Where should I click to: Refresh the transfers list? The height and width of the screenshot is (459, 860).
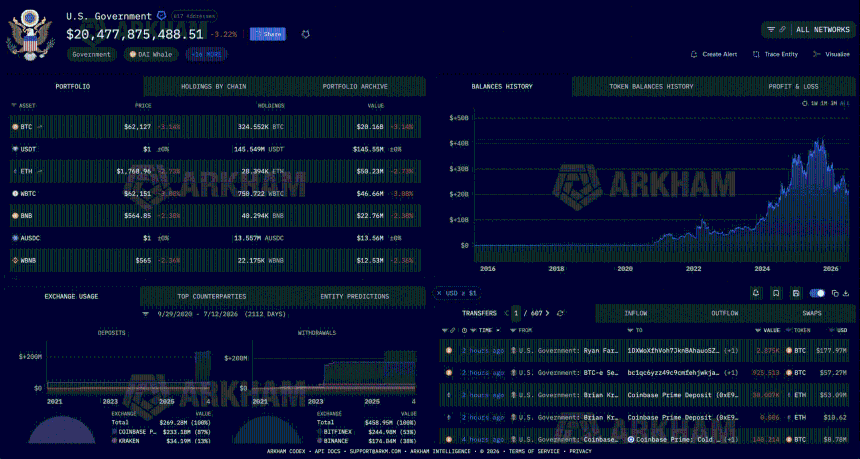[x=560, y=313]
